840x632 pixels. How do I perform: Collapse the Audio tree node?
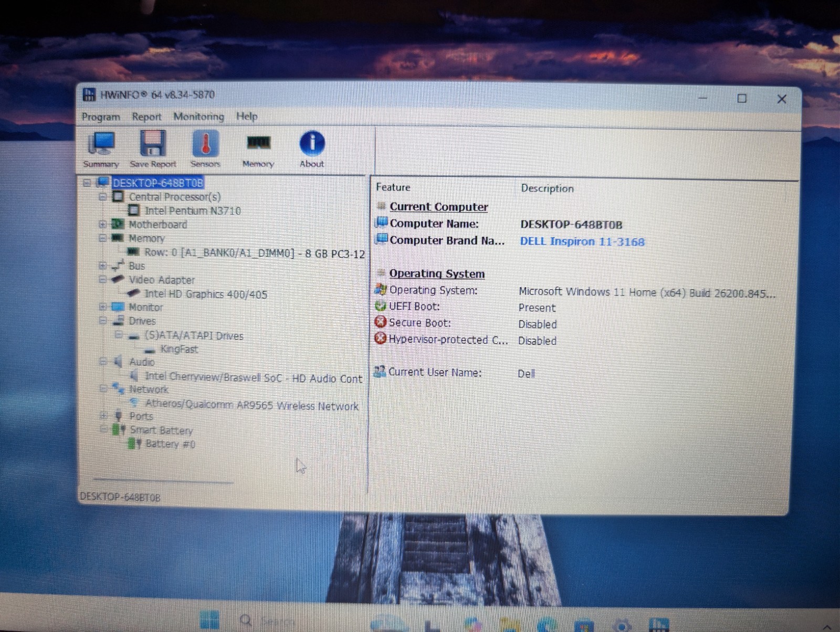[x=103, y=361]
